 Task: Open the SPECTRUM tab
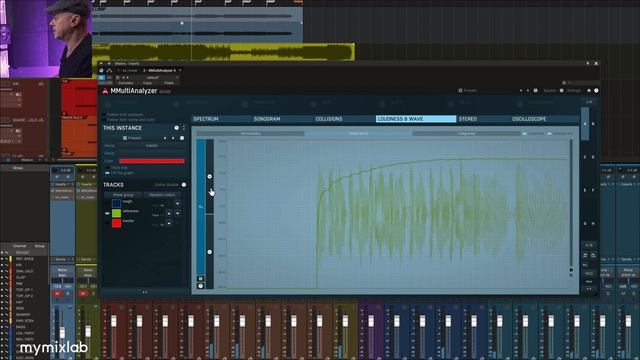[x=206, y=119]
